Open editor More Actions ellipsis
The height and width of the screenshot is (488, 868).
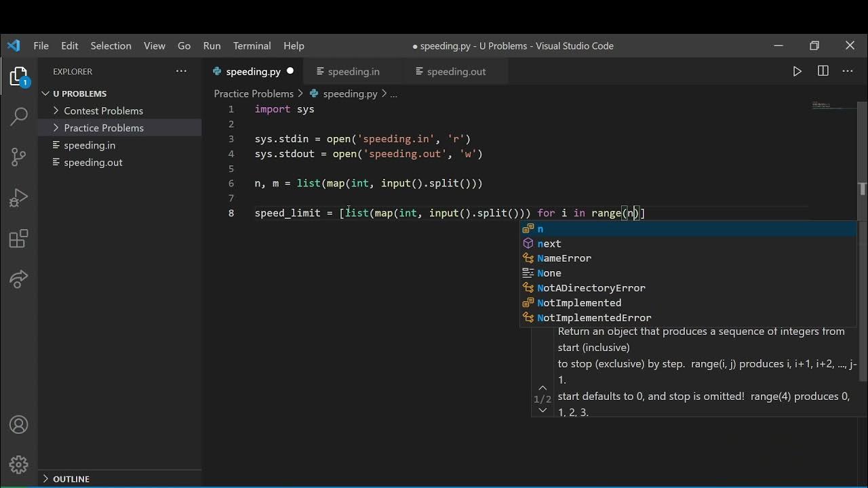click(848, 71)
